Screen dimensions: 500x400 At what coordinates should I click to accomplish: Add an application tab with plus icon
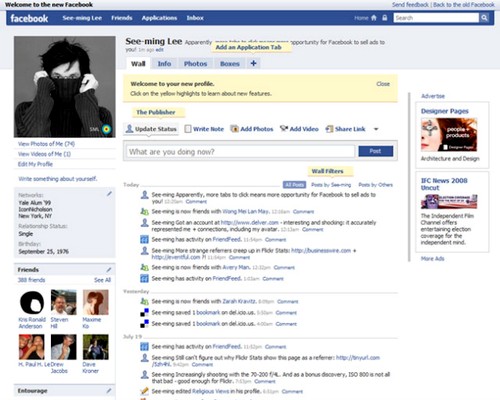253,63
